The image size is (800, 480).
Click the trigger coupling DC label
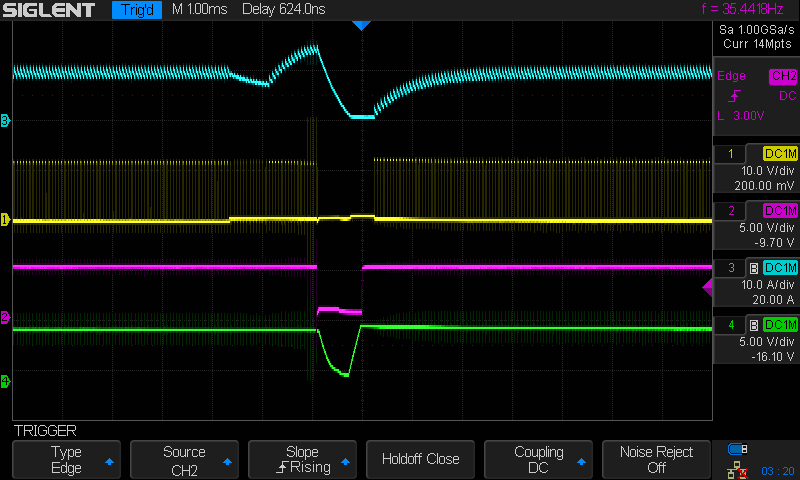(787, 96)
